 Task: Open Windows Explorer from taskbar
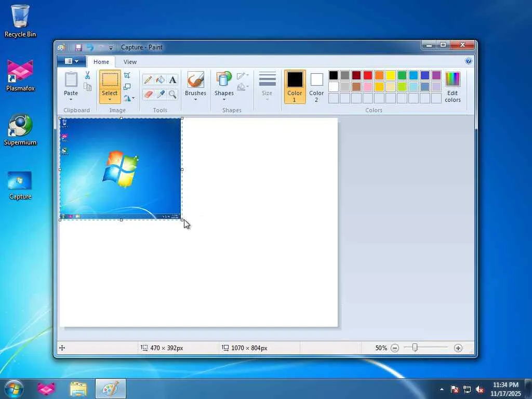[x=78, y=389]
